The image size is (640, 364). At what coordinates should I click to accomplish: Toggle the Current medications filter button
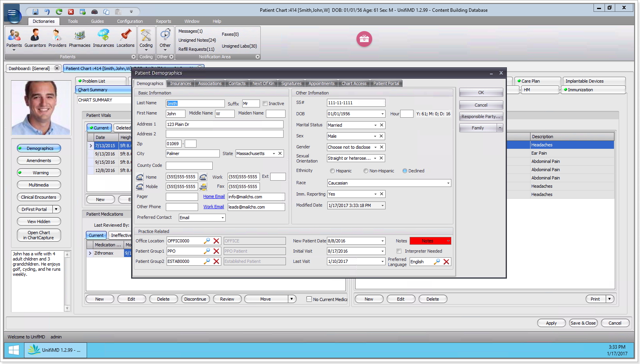pos(96,235)
